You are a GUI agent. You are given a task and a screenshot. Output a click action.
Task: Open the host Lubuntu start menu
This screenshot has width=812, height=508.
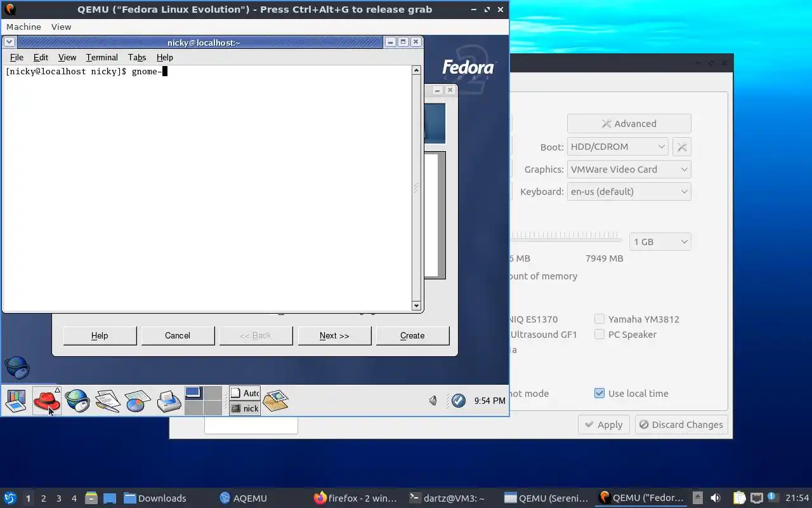click(x=10, y=498)
